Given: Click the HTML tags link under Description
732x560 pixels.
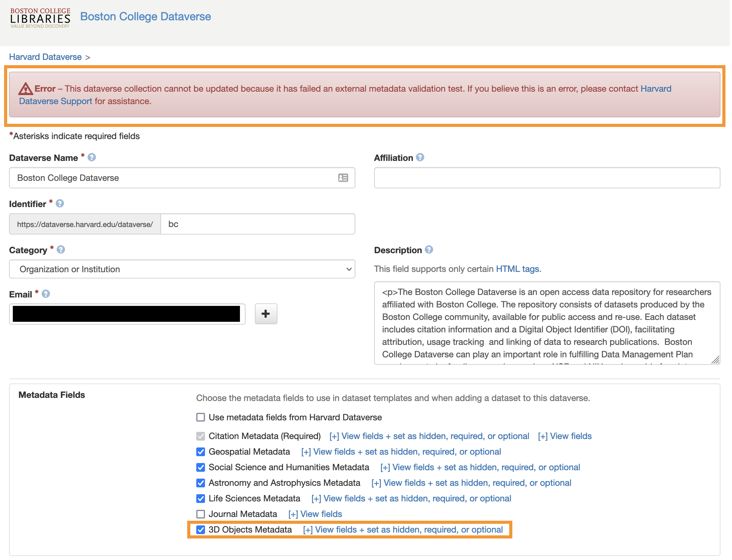Looking at the screenshot, I should pos(518,269).
